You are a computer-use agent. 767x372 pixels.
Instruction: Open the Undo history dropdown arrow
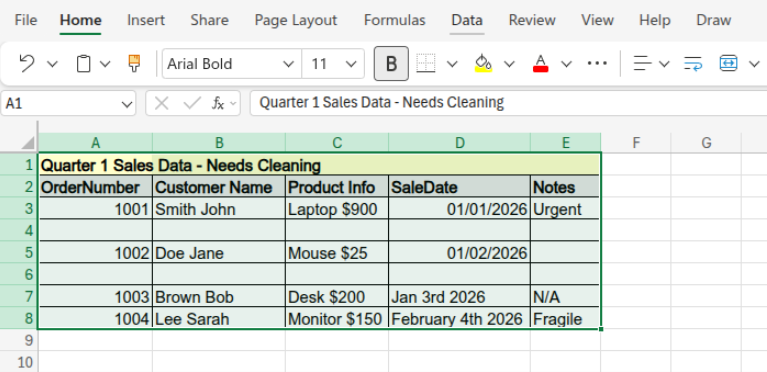click(52, 64)
